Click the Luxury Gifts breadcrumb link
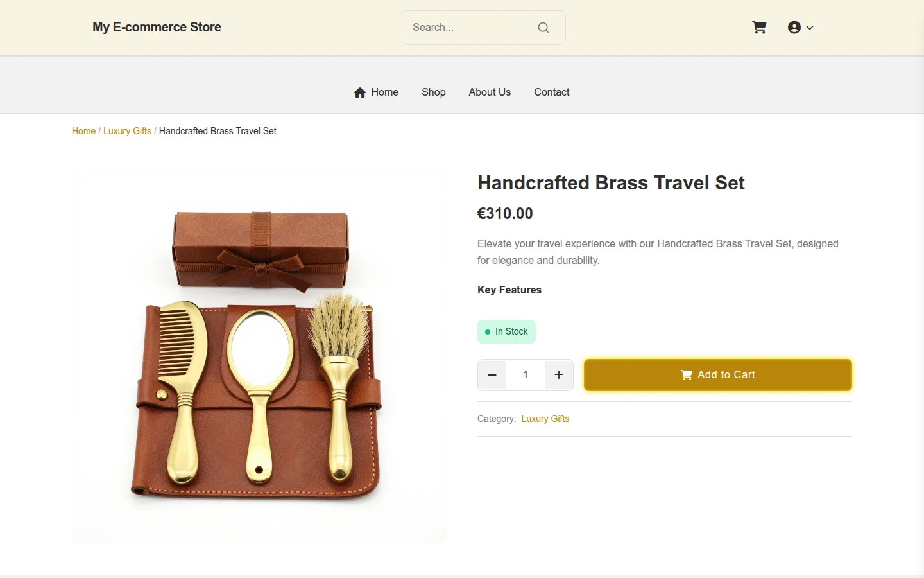This screenshot has width=924, height=578. pyautogui.click(x=127, y=131)
